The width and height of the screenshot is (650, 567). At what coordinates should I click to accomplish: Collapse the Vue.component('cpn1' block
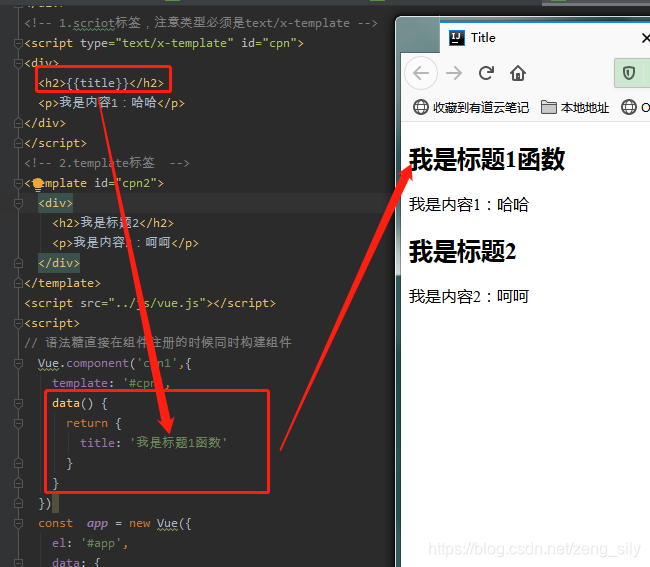coord(18,363)
